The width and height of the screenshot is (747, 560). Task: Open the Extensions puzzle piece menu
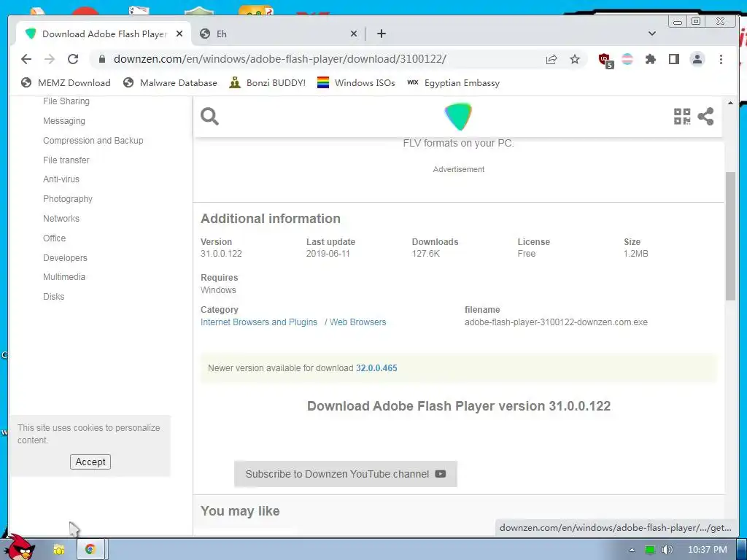point(651,59)
